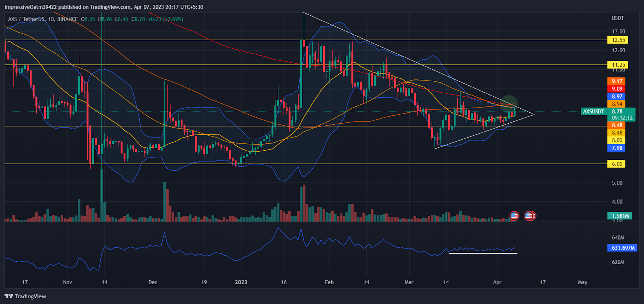644x304 pixels.
Task: Click the AXS / TetherUS symbol title
Action: tap(26, 19)
